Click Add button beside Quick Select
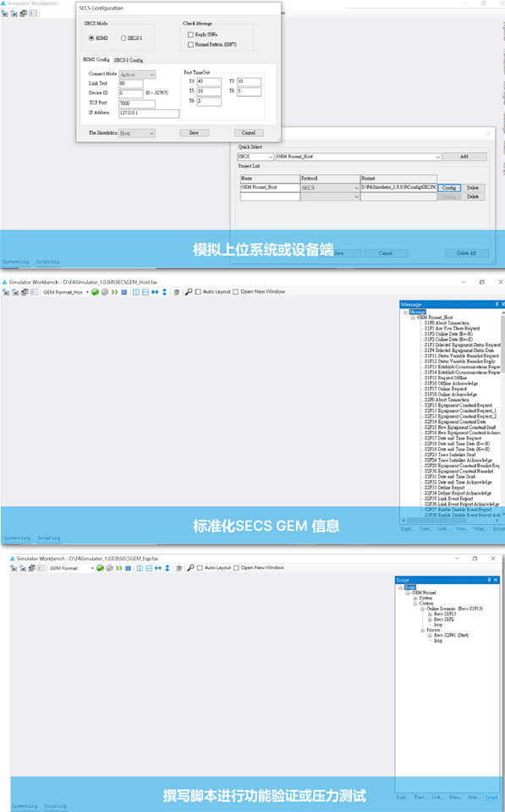This screenshot has height=812, width=505. (464, 157)
